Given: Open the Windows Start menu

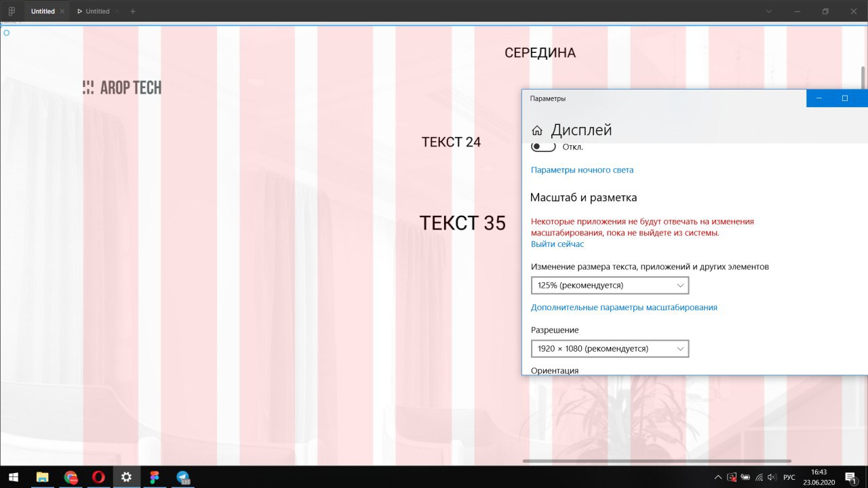Looking at the screenshot, I should click(x=13, y=477).
